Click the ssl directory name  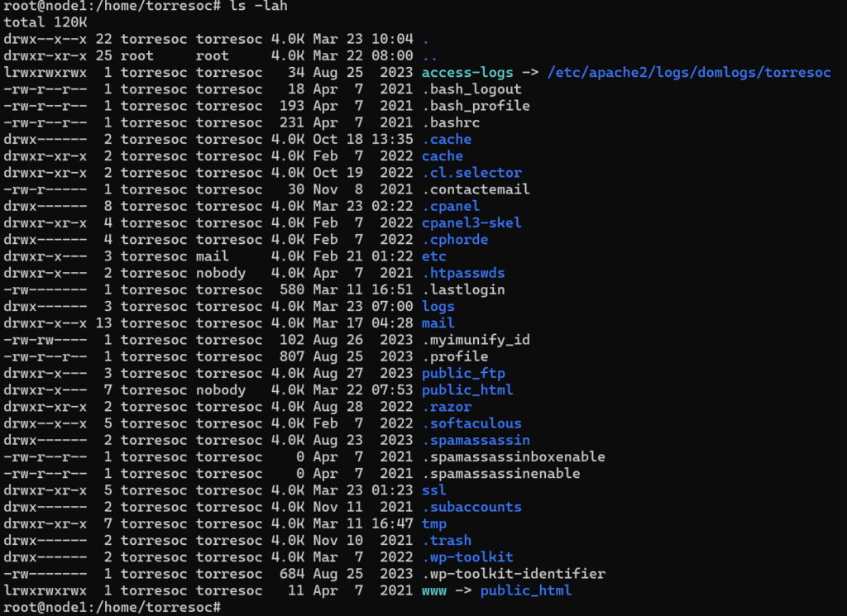click(434, 490)
